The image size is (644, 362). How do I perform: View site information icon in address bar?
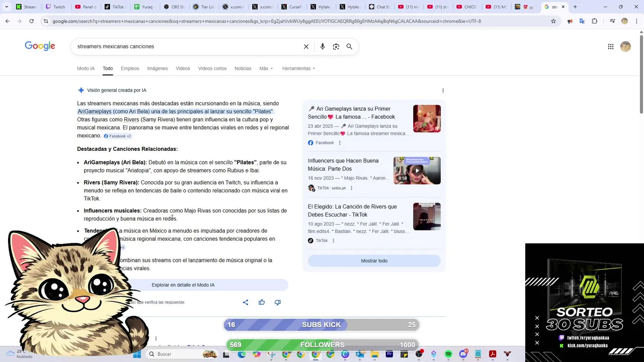click(x=46, y=21)
